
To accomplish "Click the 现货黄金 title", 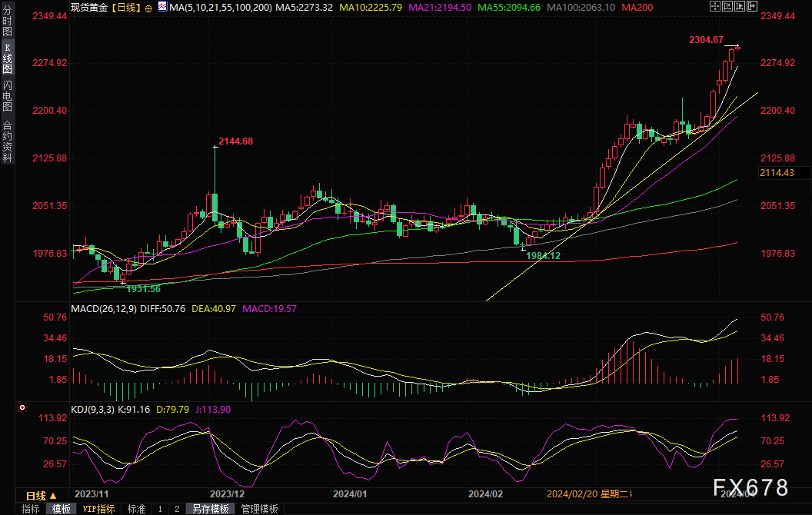I will (x=89, y=7).
